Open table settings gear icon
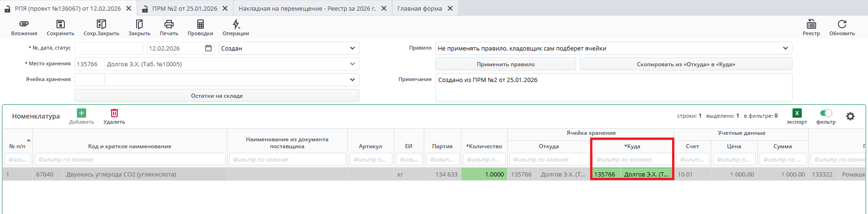 (850, 116)
